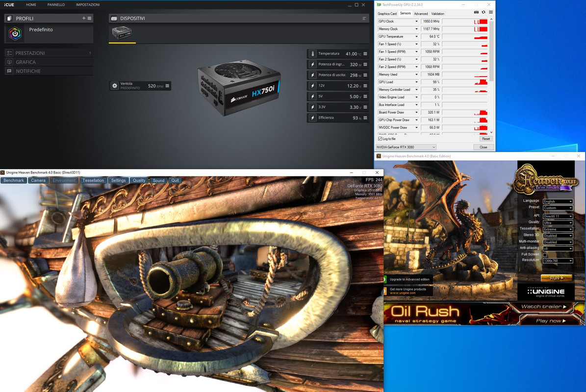Open the Impostazioni menu in iCUE

88,5
